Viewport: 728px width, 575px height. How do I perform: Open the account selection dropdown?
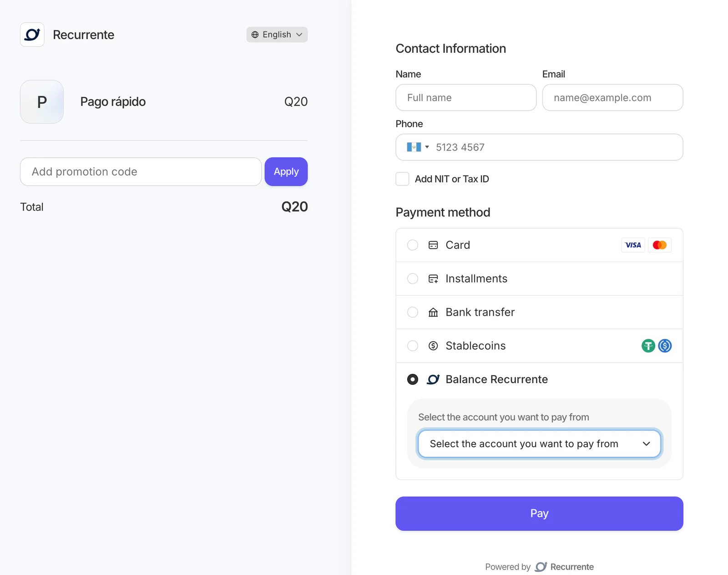coord(539,444)
